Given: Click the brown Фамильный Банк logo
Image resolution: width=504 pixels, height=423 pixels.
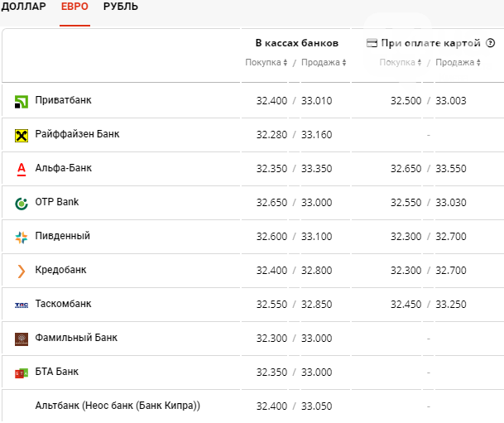Looking at the screenshot, I should [x=22, y=339].
